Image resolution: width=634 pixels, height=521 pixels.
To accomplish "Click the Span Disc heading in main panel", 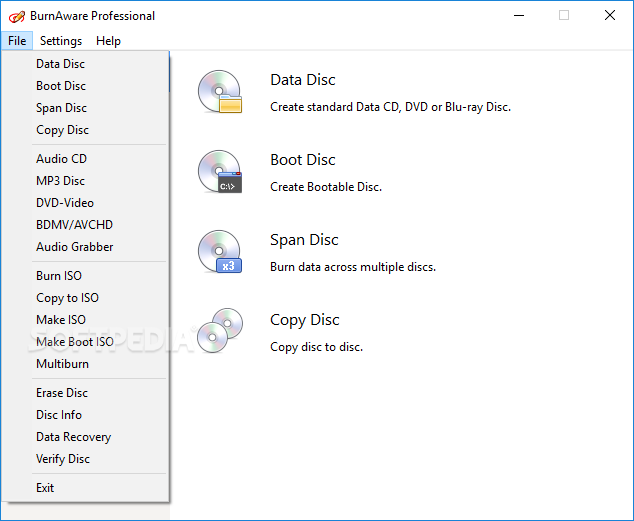I will (x=304, y=240).
